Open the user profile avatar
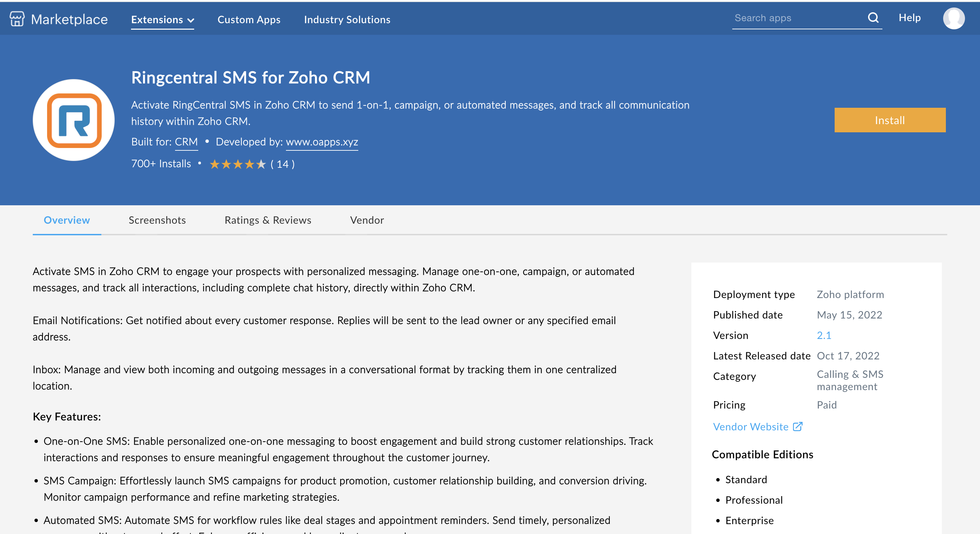The height and width of the screenshot is (534, 980). point(953,18)
